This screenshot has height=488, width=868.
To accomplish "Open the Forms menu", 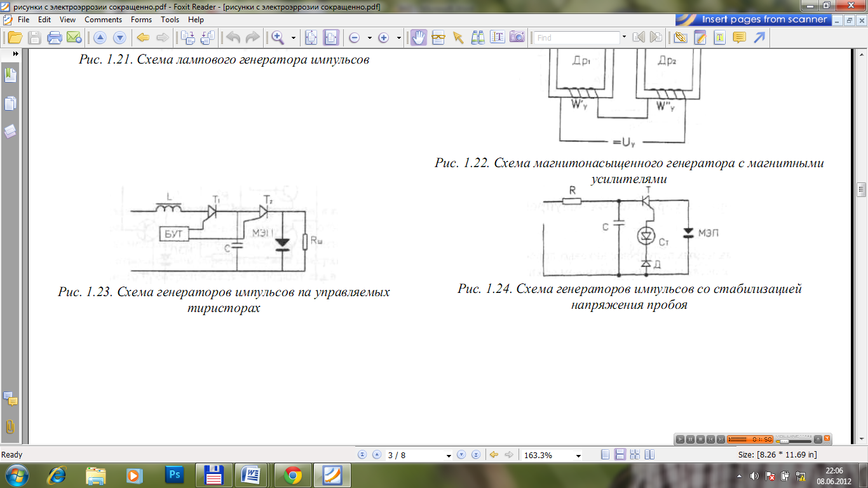I will (141, 20).
